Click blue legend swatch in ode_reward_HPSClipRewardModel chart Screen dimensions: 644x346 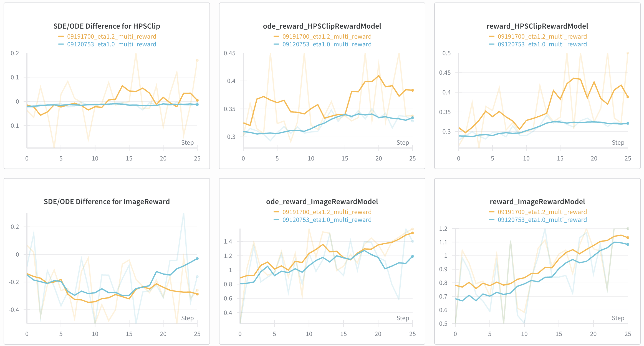276,44
